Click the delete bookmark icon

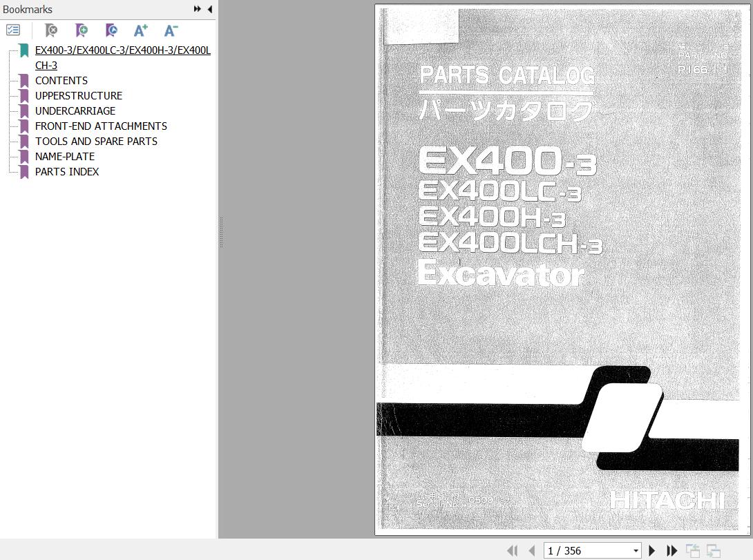(51, 30)
